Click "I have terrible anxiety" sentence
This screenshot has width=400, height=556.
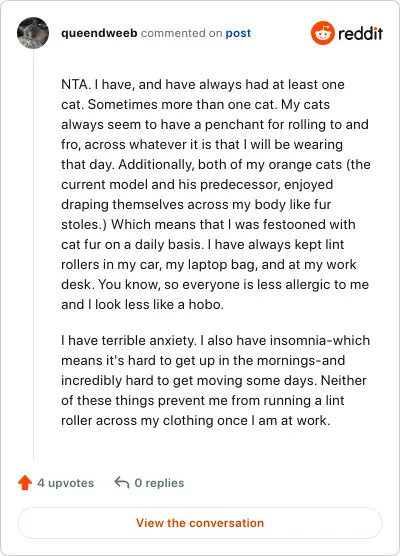tap(129, 340)
